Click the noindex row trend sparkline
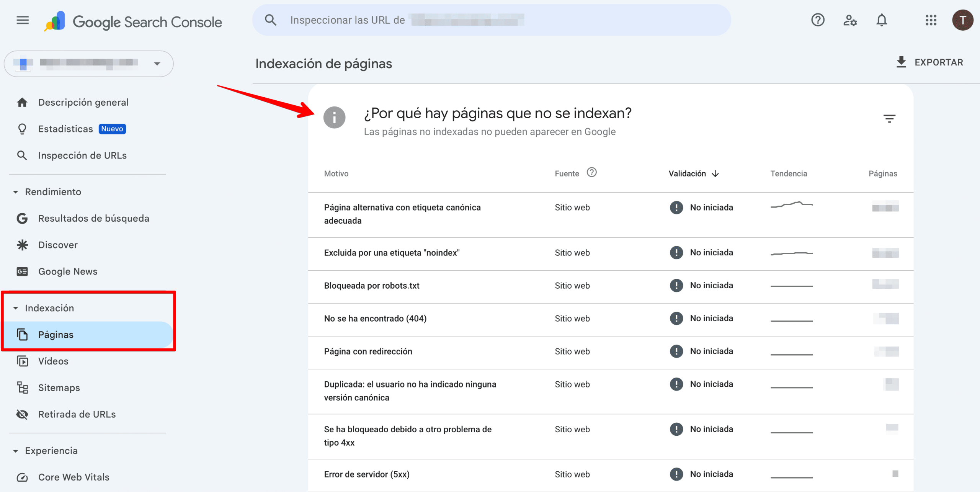 pos(792,253)
